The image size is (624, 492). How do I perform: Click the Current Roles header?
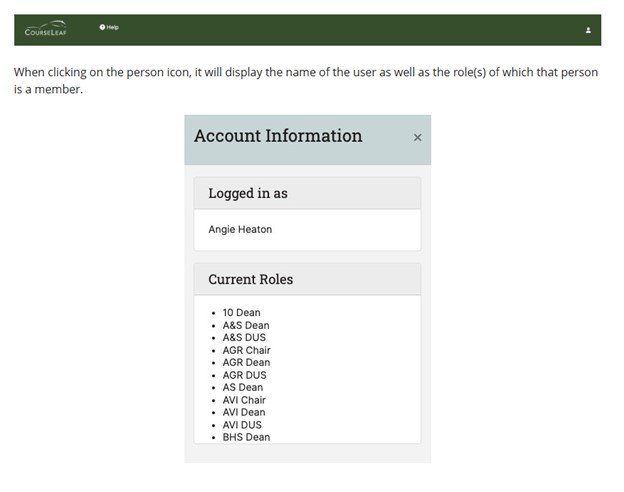click(250, 279)
